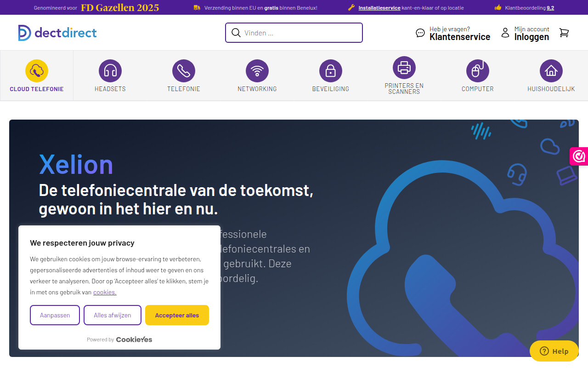Select the Huishoudelijk menu label
Viewport: 588px width, 368px height.
pyautogui.click(x=551, y=89)
